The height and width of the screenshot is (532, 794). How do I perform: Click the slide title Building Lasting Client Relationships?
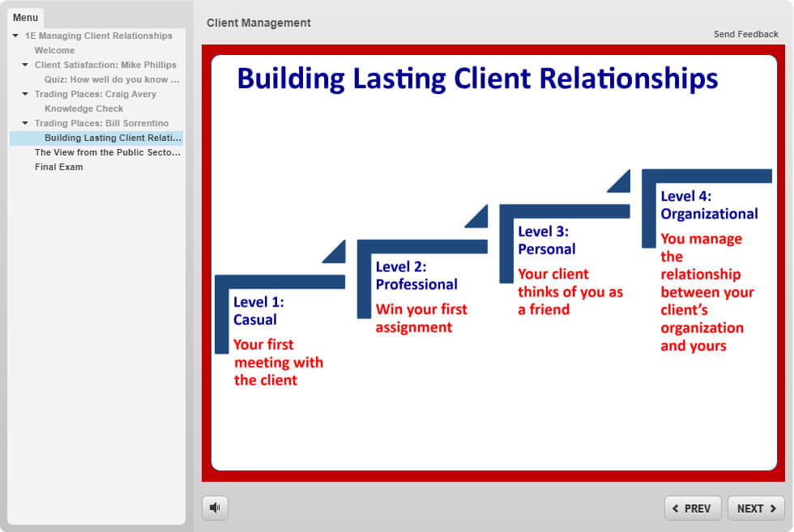(x=477, y=79)
